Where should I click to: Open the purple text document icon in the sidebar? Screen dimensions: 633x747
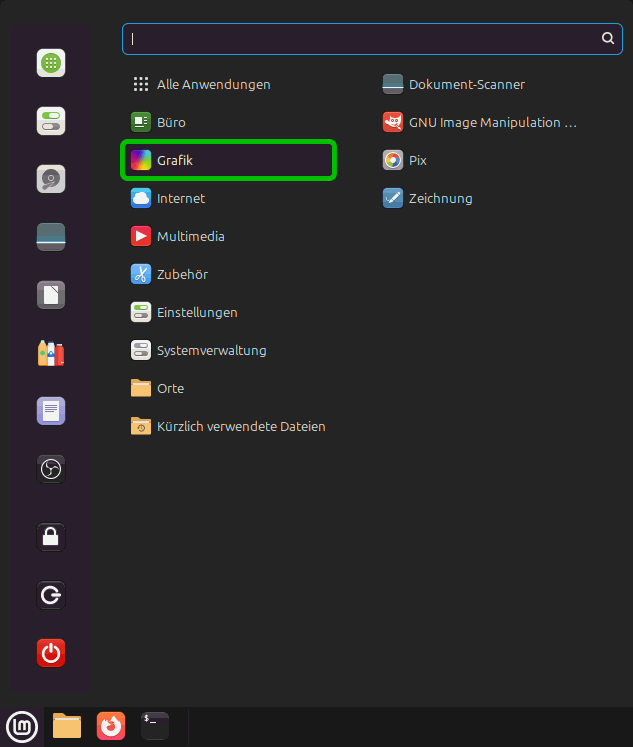click(51, 411)
